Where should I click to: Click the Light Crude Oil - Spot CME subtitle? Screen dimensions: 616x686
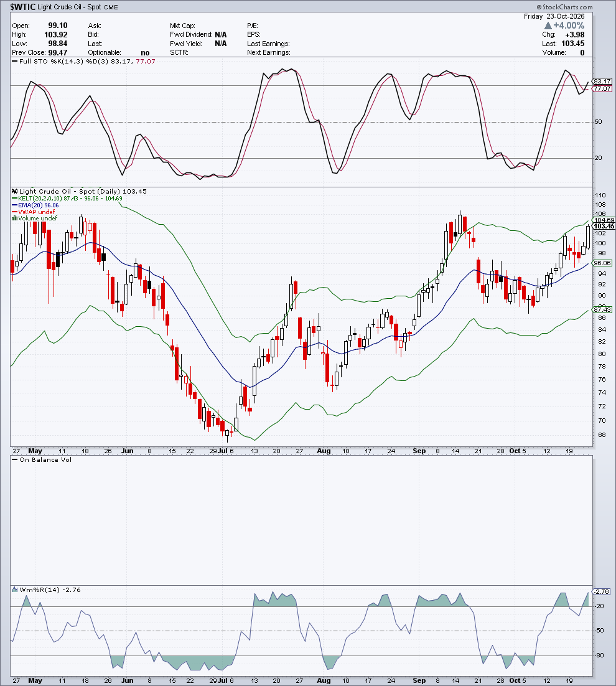click(x=78, y=7)
